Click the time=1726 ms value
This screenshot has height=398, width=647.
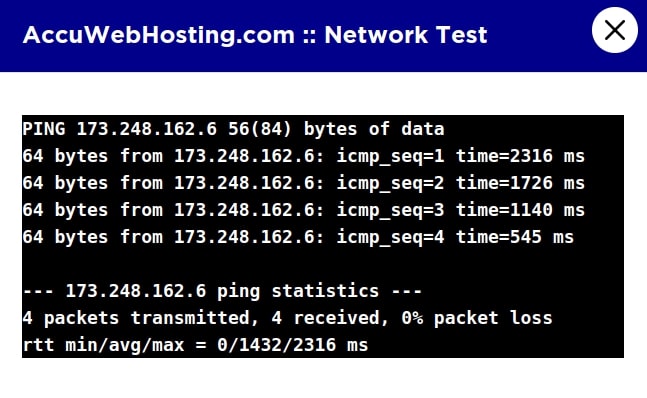[x=520, y=183]
